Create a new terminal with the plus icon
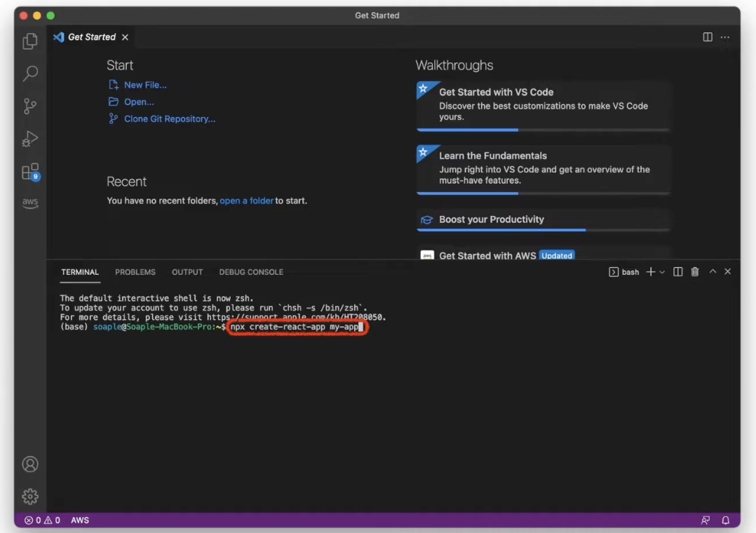This screenshot has width=756, height=533. (652, 271)
